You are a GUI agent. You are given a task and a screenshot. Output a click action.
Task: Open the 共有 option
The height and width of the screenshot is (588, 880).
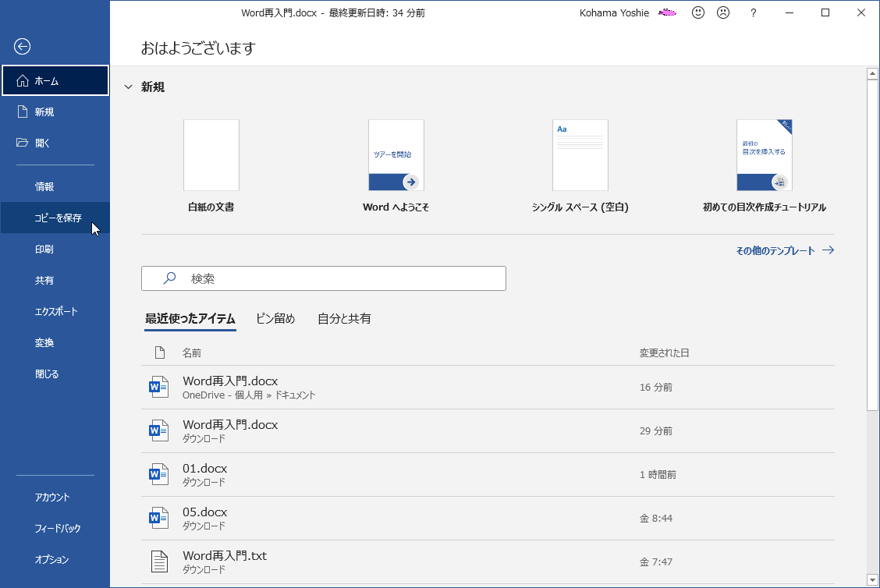click(x=55, y=280)
